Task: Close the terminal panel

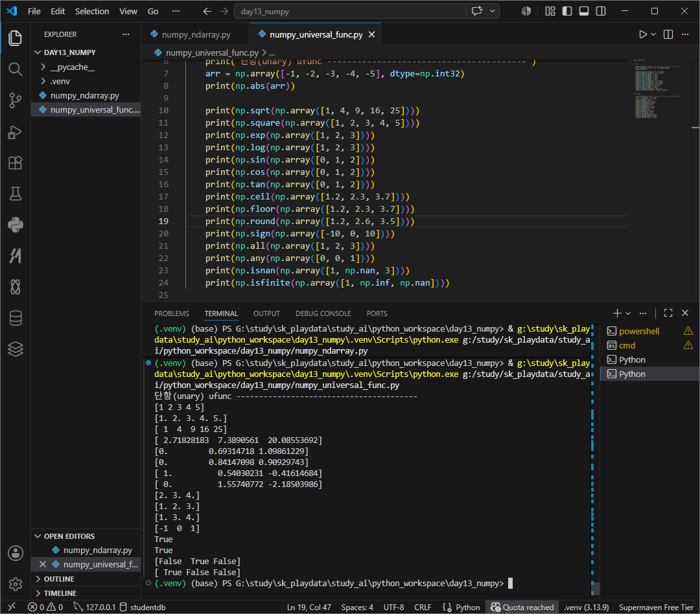Action: 685,313
